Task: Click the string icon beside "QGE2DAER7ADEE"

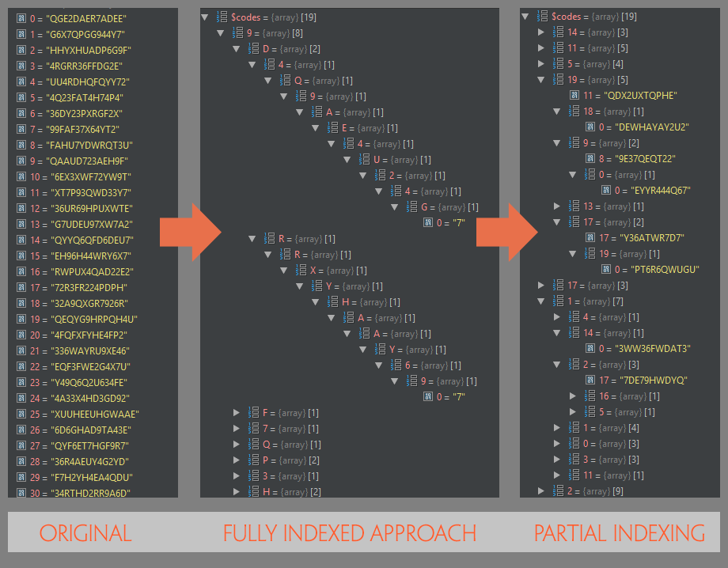Action: [21, 18]
